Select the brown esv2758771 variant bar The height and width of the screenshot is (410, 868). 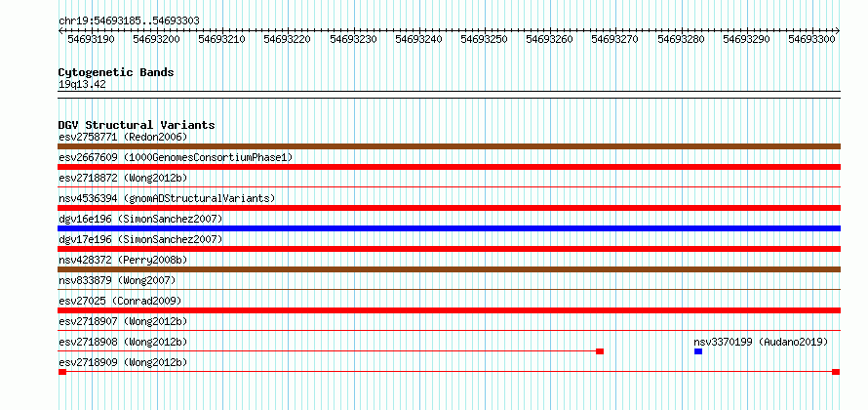coord(449,146)
